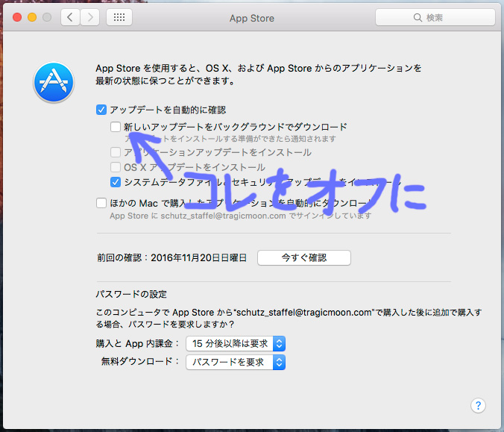Focus the 検索 search field
504x432 pixels.
coord(435,17)
